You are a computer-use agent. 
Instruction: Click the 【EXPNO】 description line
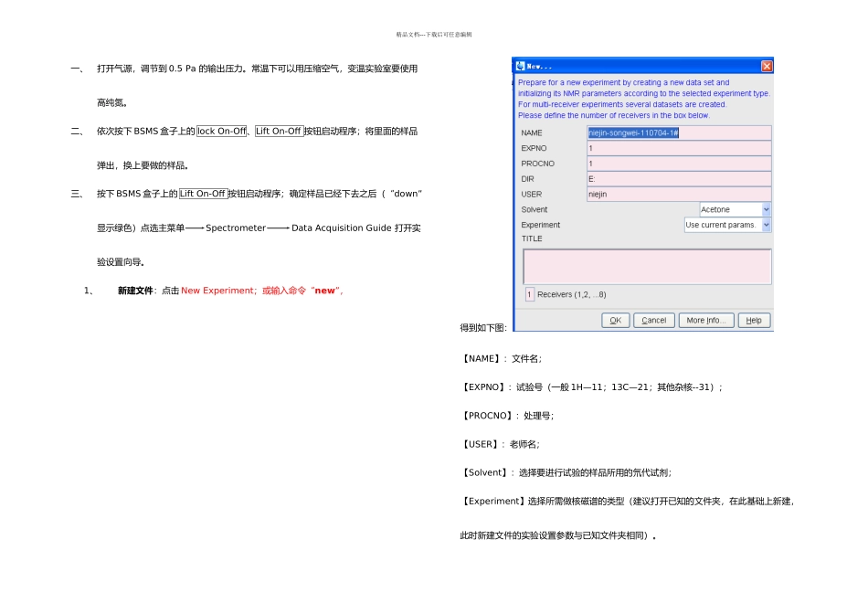(x=591, y=387)
